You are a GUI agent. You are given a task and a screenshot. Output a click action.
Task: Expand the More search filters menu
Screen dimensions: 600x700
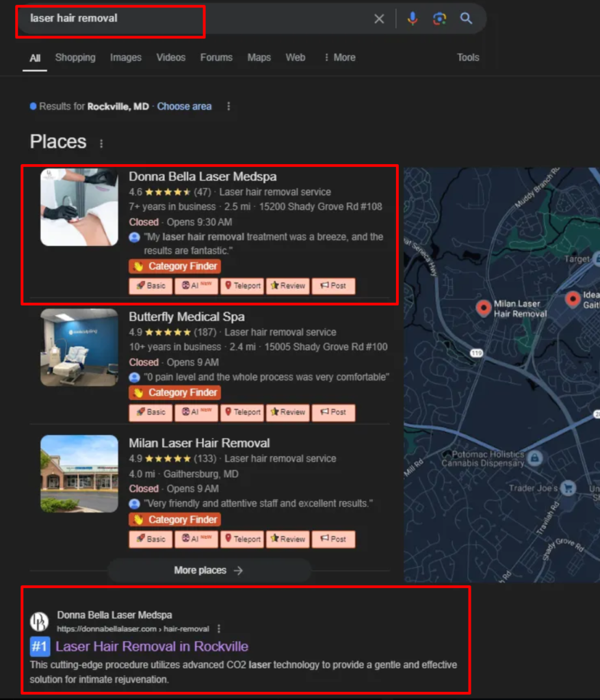coord(340,57)
